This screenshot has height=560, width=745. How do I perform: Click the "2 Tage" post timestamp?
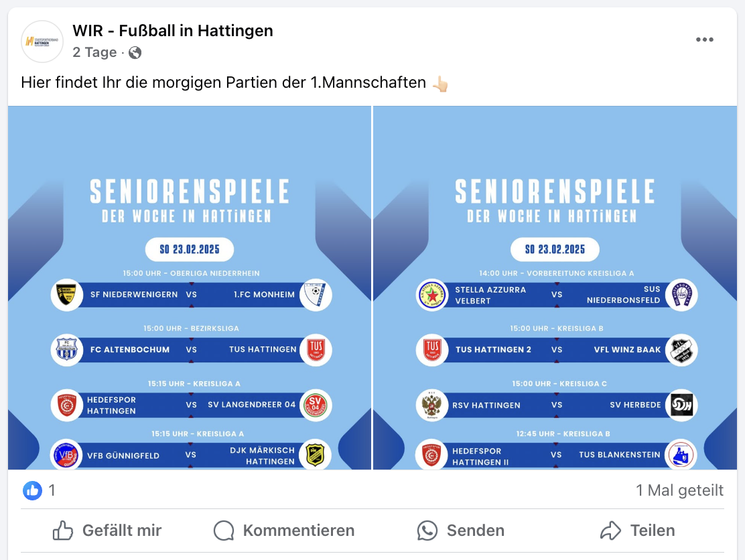click(x=94, y=52)
